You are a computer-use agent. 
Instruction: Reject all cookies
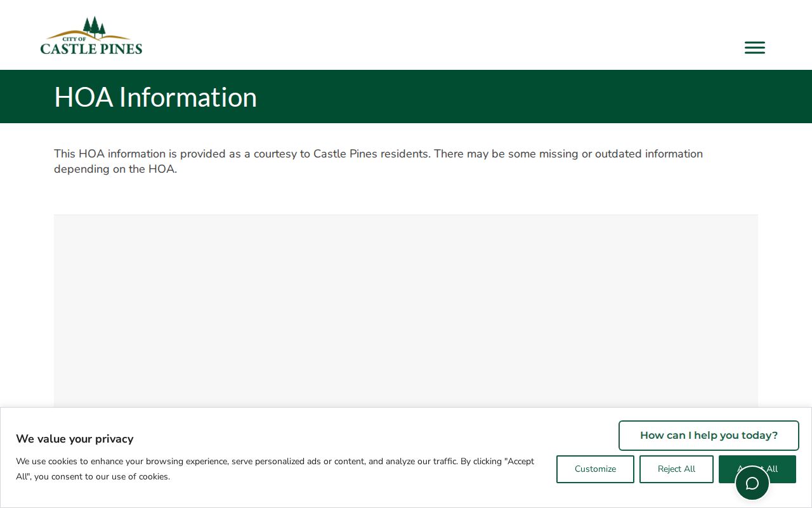(x=676, y=469)
